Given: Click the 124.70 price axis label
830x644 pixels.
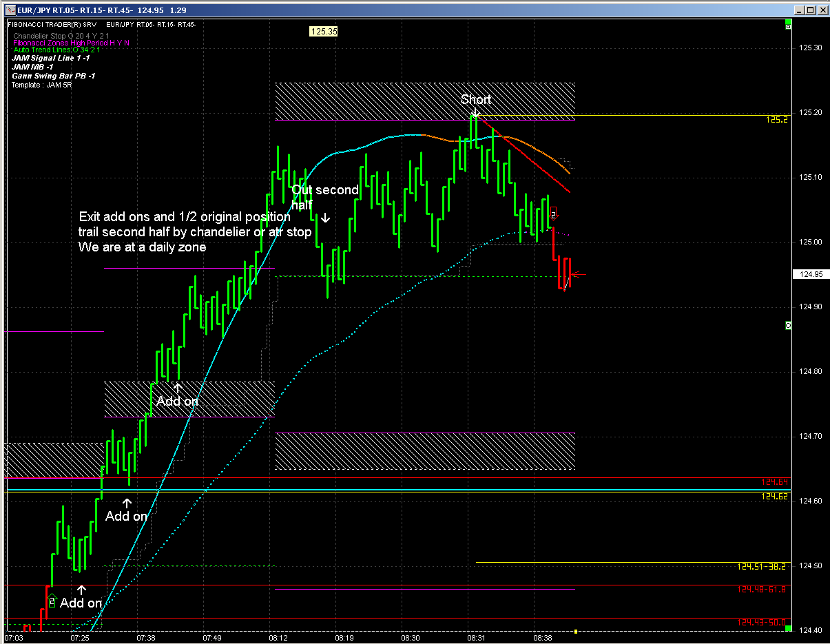Looking at the screenshot, I should [x=811, y=436].
